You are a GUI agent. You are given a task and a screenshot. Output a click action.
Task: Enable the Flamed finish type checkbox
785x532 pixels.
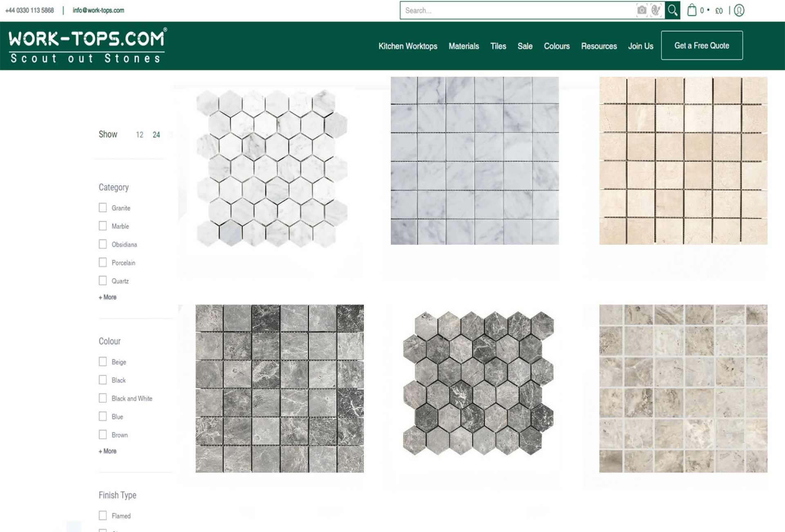[102, 515]
